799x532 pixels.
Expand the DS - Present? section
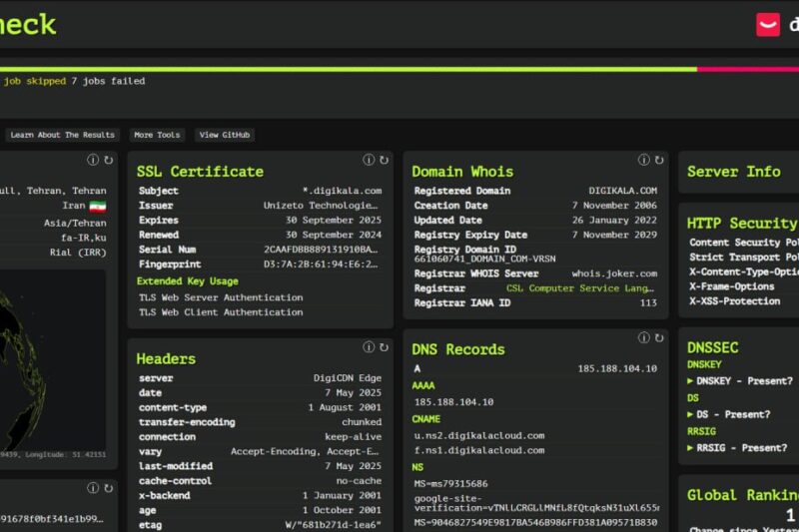(x=728, y=414)
